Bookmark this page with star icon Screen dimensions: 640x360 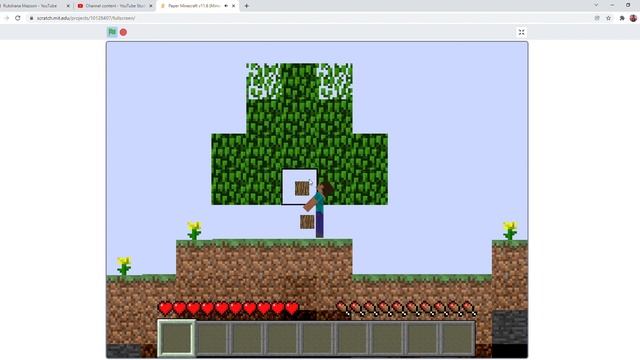coord(609,18)
